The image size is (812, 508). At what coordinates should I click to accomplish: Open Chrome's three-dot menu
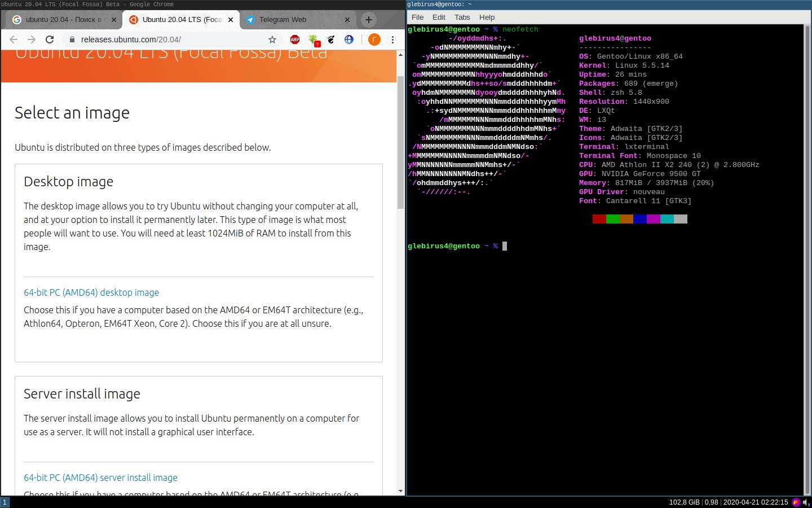[x=392, y=40]
